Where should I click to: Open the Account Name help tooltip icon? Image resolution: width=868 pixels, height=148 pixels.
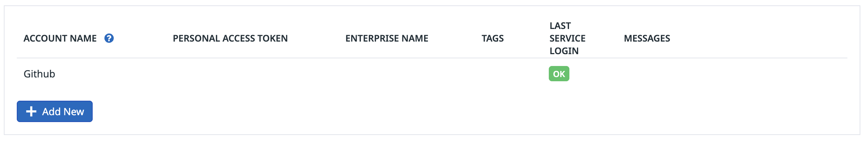click(x=109, y=38)
